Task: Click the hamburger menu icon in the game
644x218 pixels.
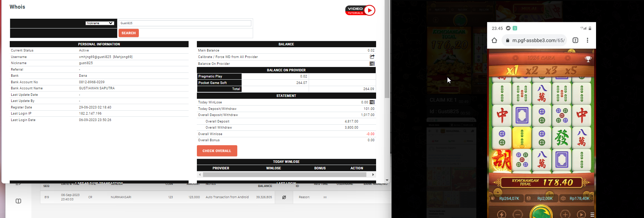Action: [x=592, y=215]
